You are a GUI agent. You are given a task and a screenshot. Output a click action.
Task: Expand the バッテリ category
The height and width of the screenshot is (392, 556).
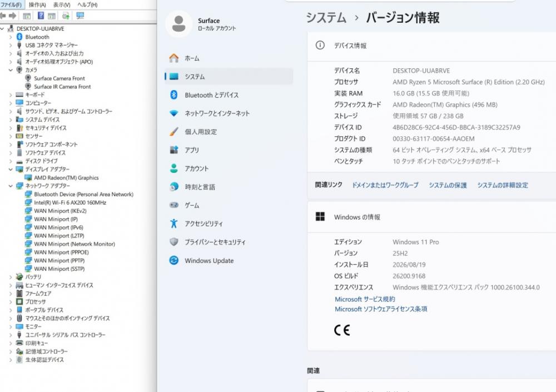(x=11, y=277)
